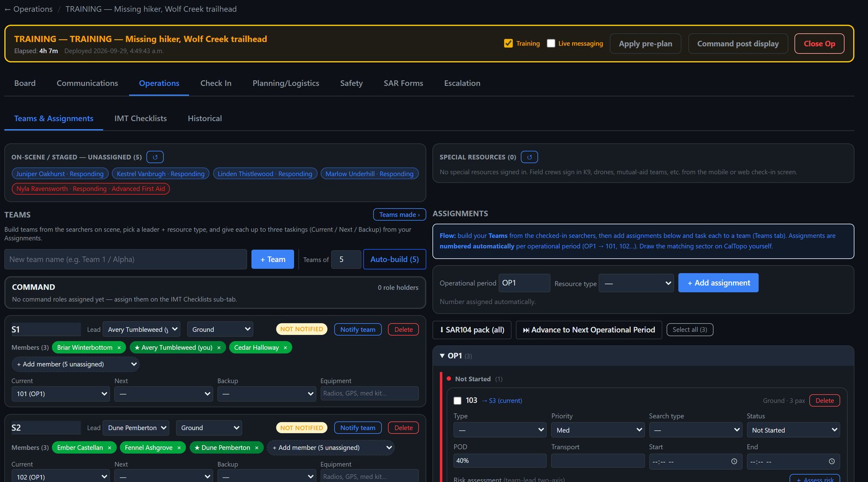This screenshot has height=482, width=868.
Task: Open Status Not Started dropdown
Action: coord(793,430)
